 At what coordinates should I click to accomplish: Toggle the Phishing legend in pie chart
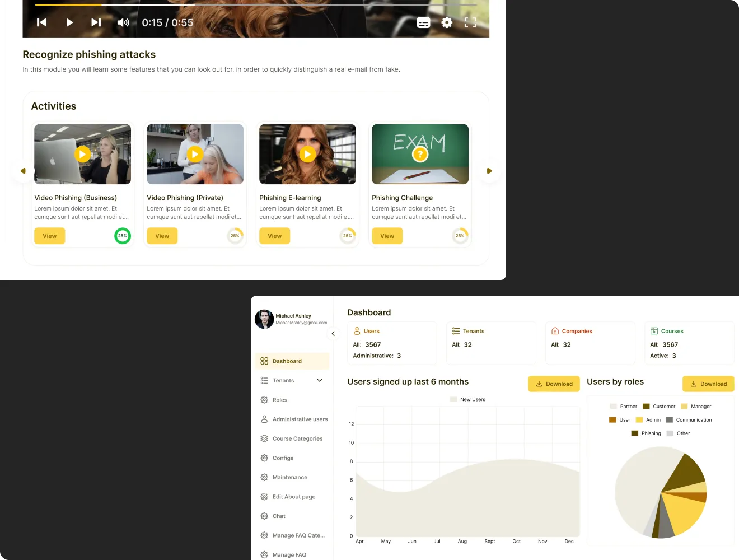646,433
